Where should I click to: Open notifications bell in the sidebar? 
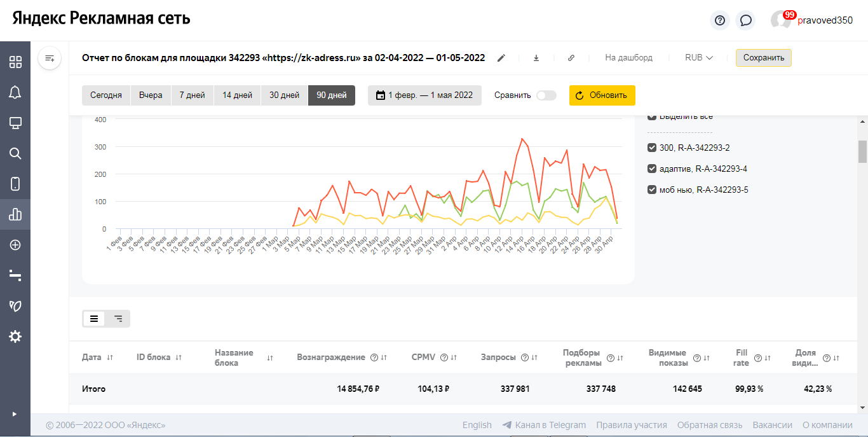15,92
